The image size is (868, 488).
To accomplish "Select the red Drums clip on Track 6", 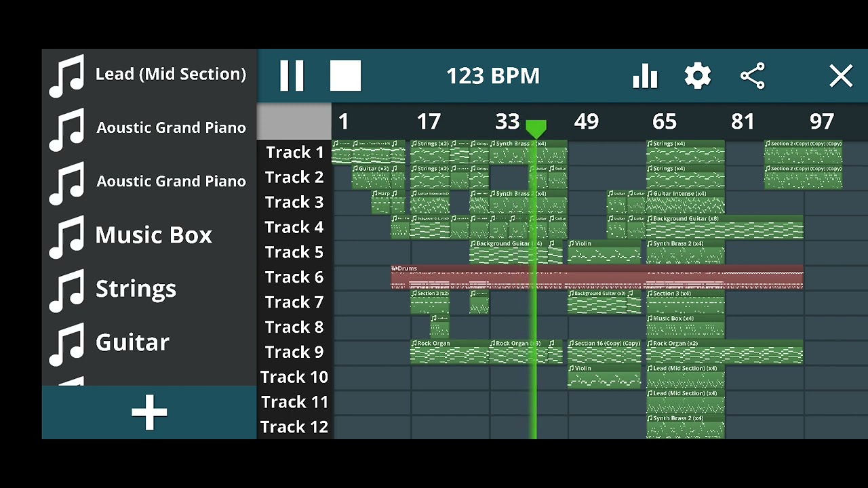I will 597,277.
